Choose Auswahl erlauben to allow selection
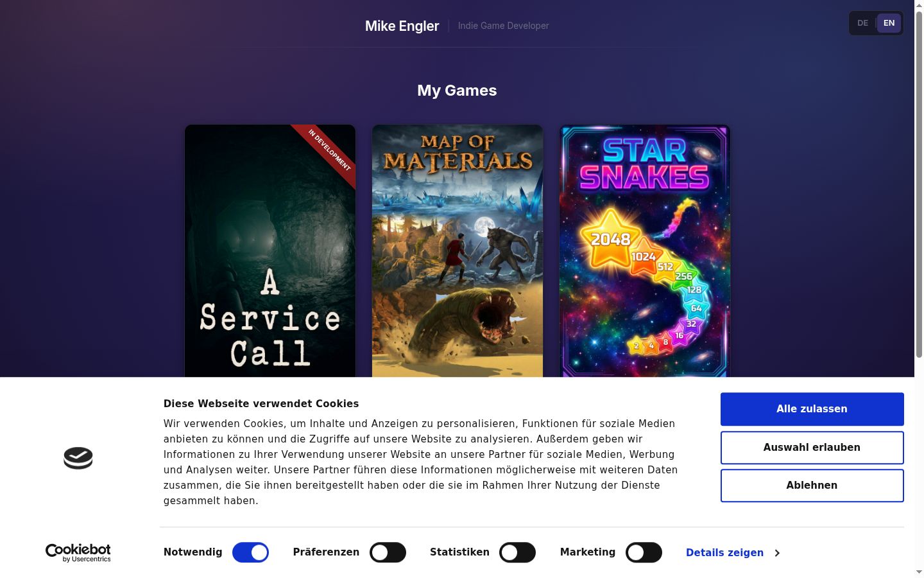 tap(812, 448)
